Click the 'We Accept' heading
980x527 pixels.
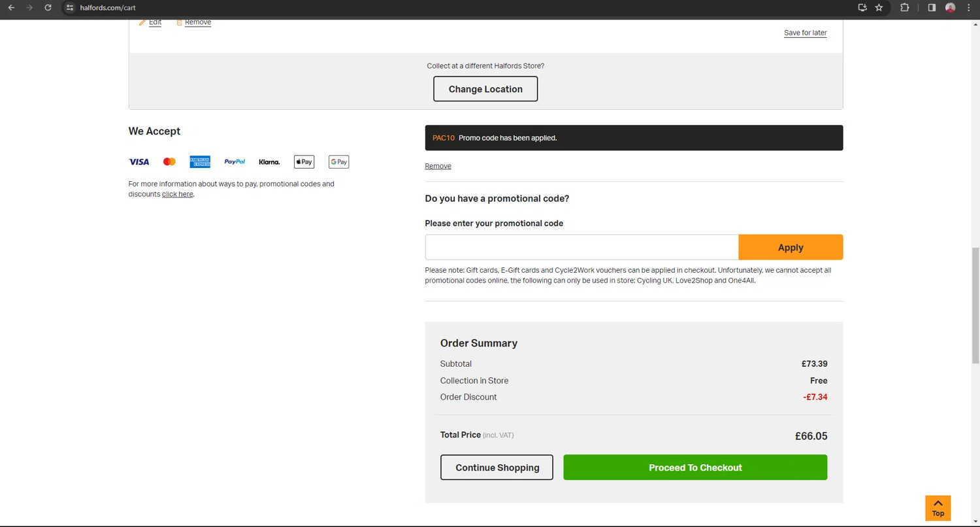154,131
